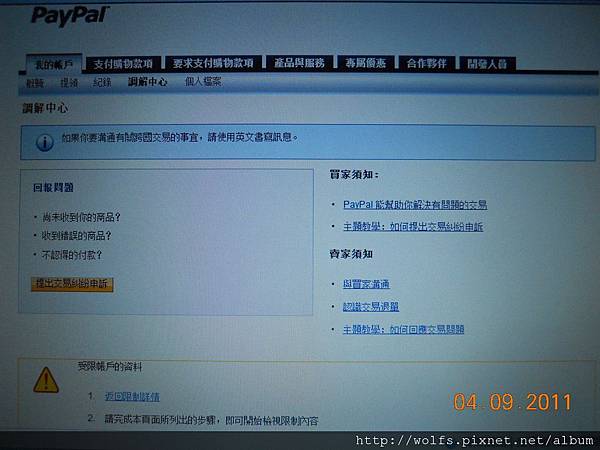Switch to the 開發人員 tab
600x450 pixels.
(x=487, y=64)
